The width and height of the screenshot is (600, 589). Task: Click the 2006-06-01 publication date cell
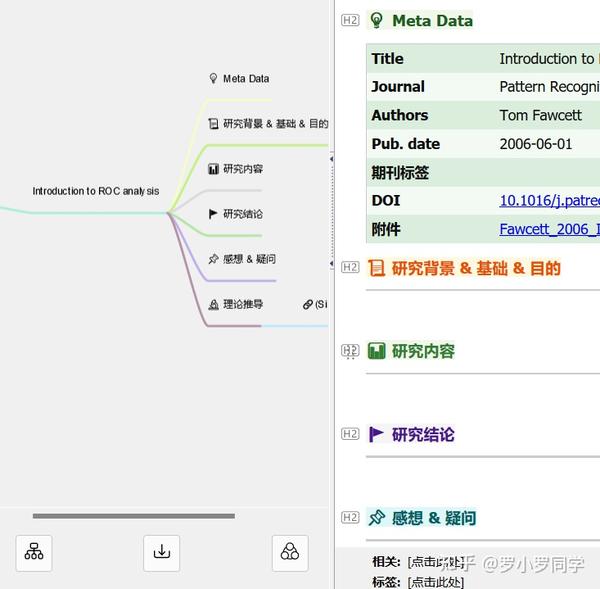536,144
